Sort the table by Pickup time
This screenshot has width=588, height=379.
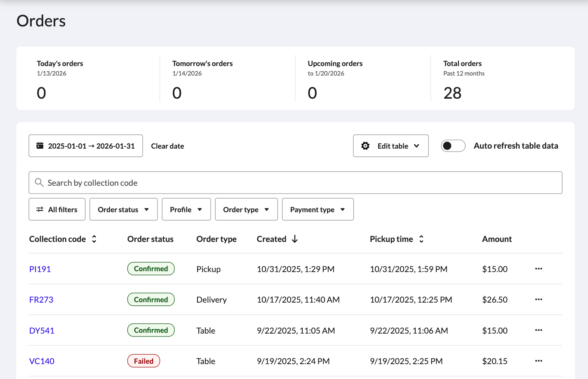pos(421,239)
